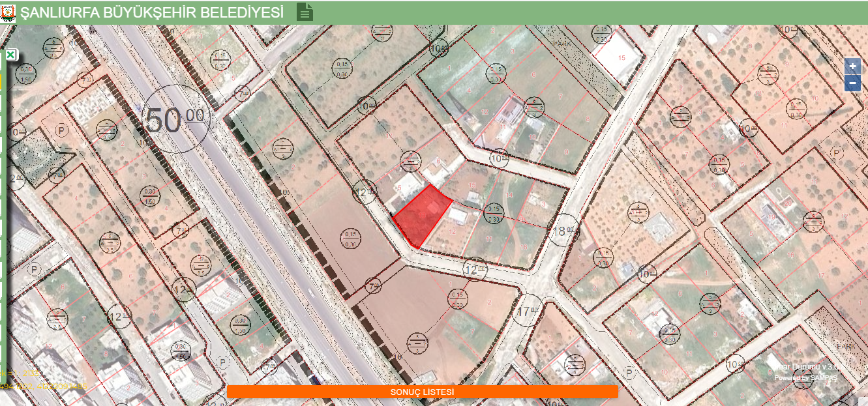Expand the SONUÇ LİSTESİ results bar
The width and height of the screenshot is (868, 406).
[x=422, y=392]
